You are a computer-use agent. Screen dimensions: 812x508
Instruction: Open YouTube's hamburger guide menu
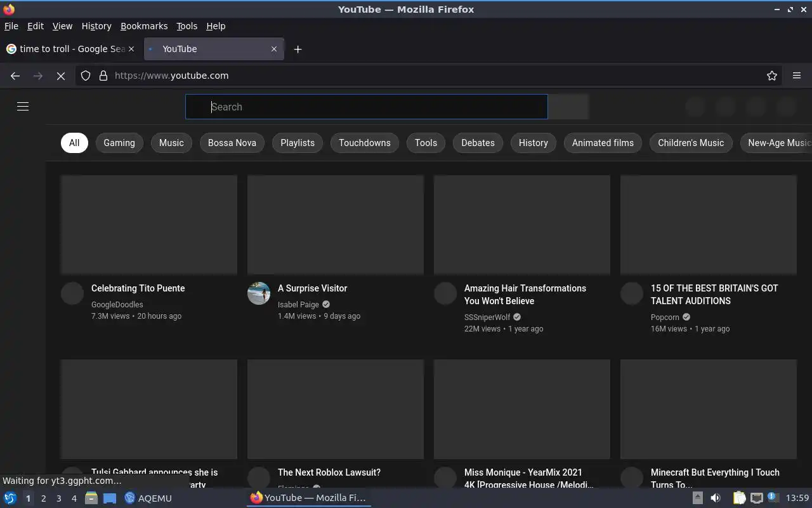point(23,107)
